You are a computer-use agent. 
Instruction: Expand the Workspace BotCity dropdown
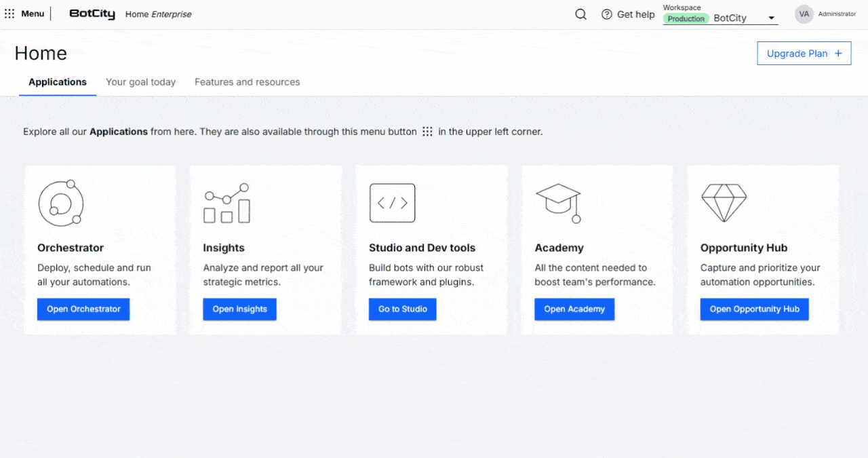click(x=771, y=18)
